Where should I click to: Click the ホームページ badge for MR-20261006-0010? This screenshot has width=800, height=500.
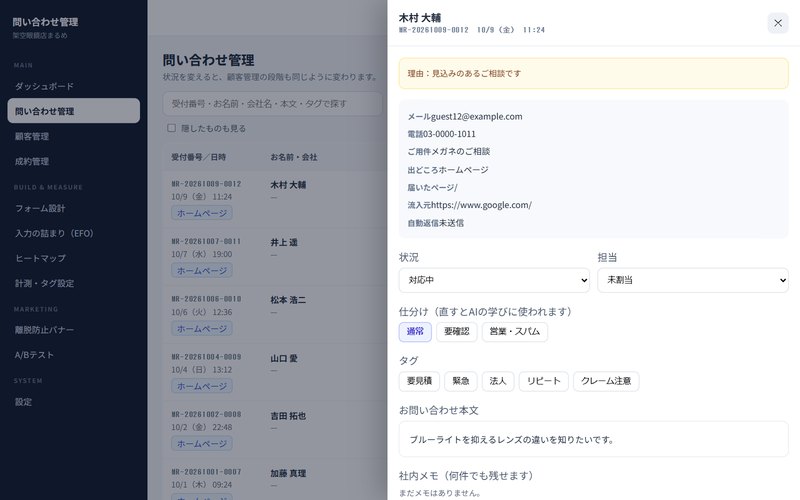[202, 329]
